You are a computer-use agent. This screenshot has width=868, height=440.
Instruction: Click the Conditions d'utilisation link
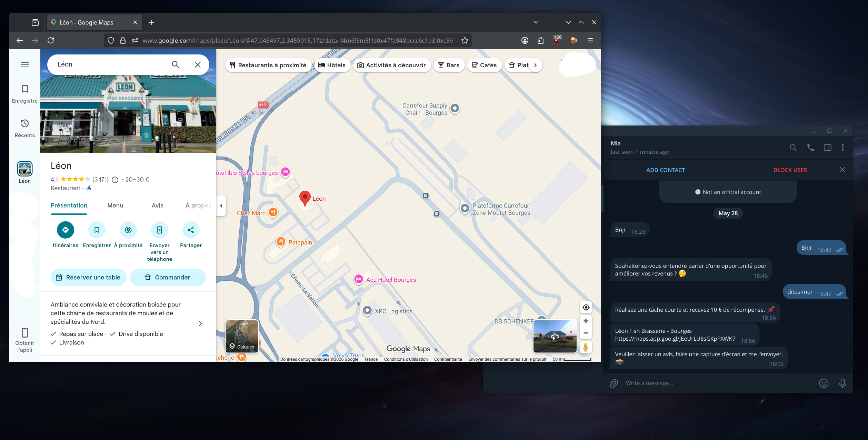pos(406,359)
